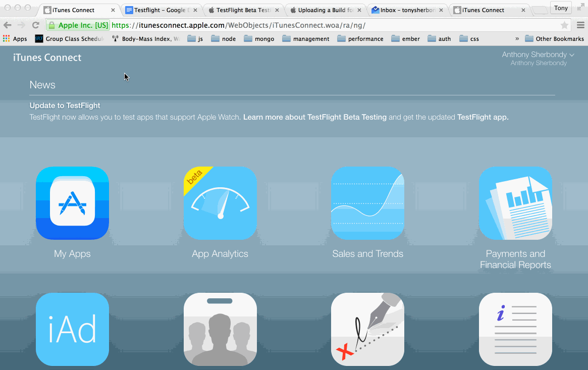Click the Sales and Trends label
Viewport: 588px width, 370px height.
point(367,254)
